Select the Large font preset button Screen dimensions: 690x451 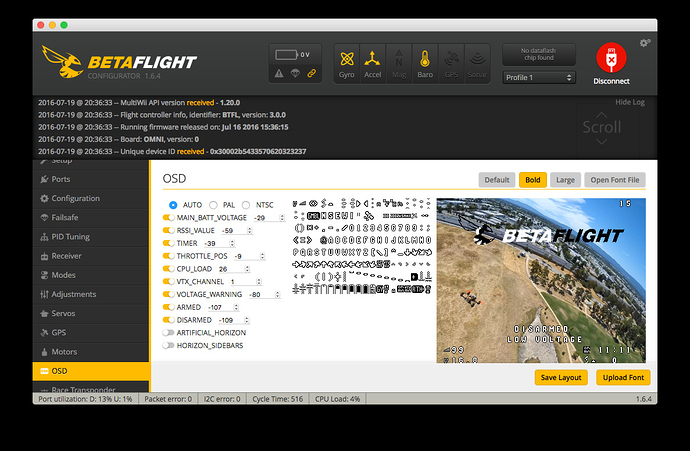[x=565, y=180]
